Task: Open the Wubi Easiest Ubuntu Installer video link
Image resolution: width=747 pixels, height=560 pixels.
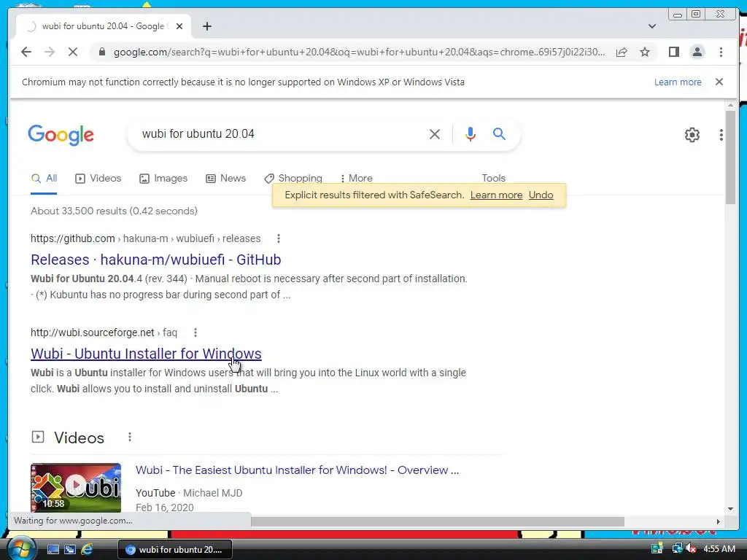Action: 298,470
